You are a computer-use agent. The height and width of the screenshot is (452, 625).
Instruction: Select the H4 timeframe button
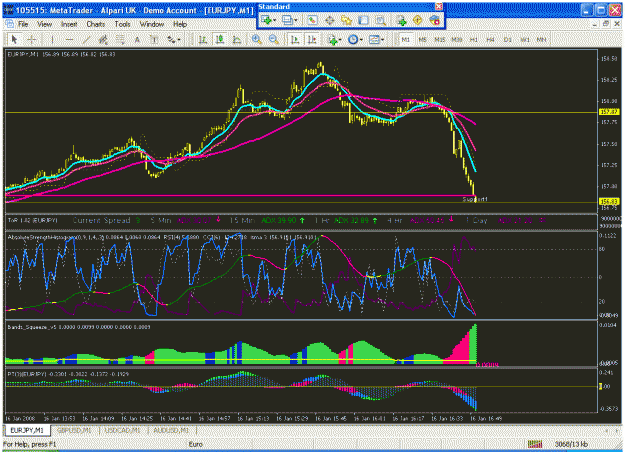(491, 39)
